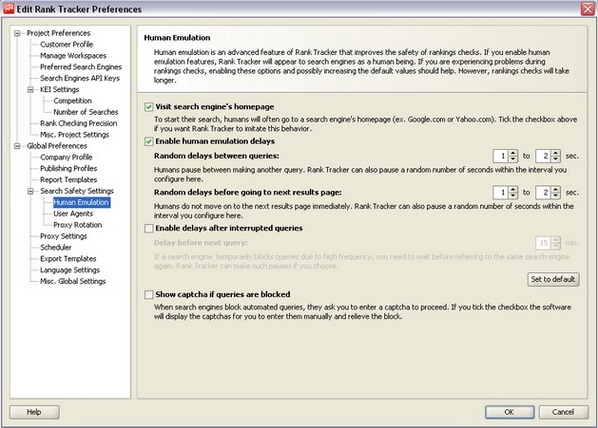Disable human emulation delays checkbox
The height and width of the screenshot is (428, 598).
coord(149,142)
